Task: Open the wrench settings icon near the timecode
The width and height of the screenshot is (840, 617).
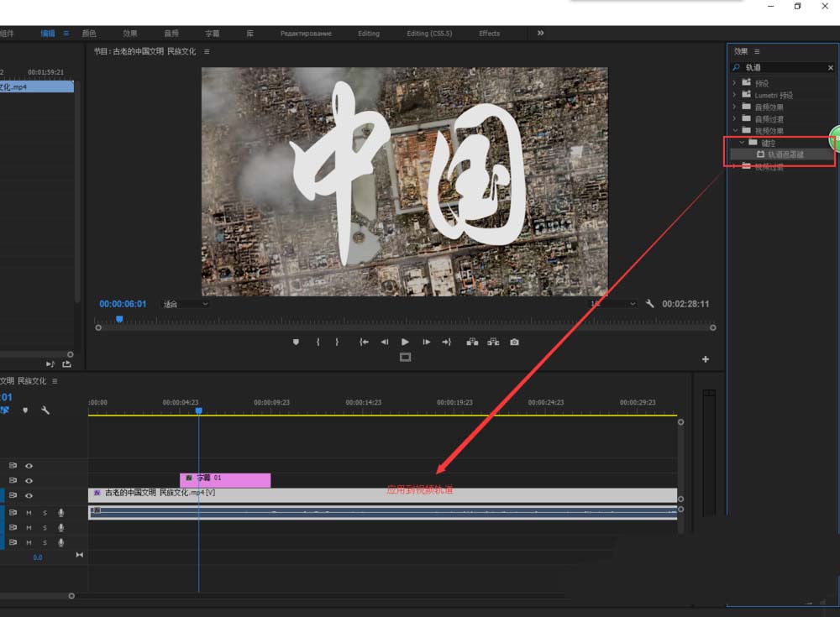Action: coord(650,304)
